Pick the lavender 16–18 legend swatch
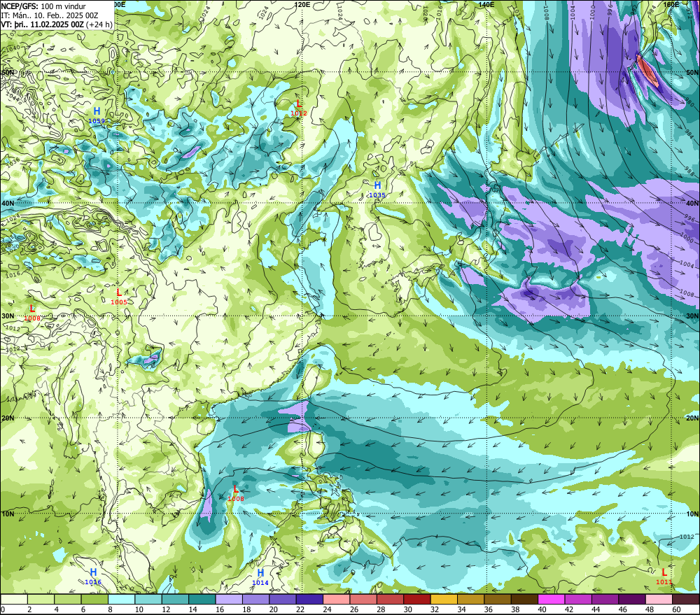The width and height of the screenshot is (700, 615). pos(229,599)
